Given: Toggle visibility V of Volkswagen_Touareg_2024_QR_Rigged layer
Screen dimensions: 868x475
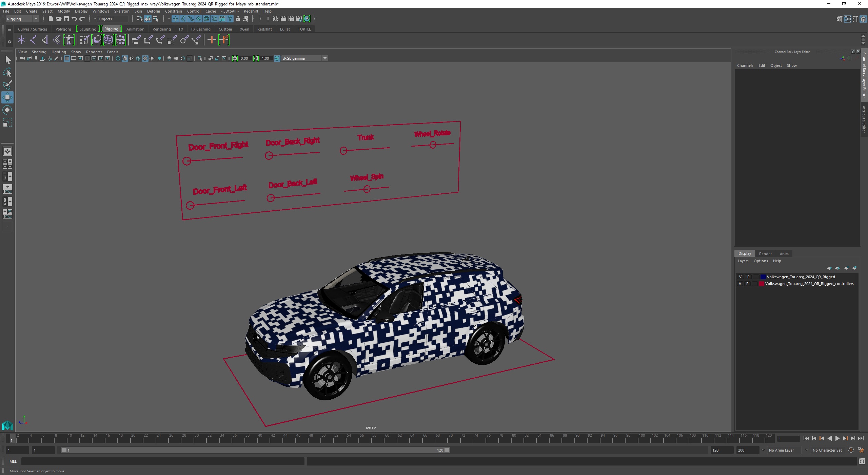Looking at the screenshot, I should (x=740, y=277).
